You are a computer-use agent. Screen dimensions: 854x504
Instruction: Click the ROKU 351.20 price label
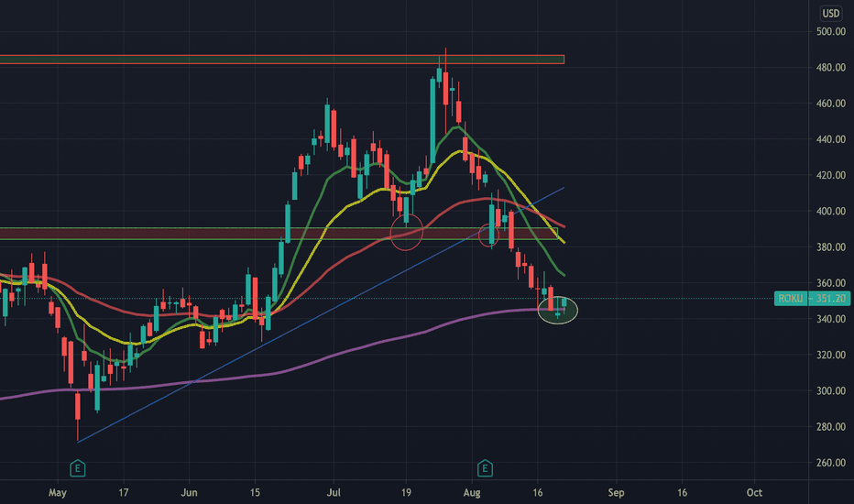tap(812, 299)
